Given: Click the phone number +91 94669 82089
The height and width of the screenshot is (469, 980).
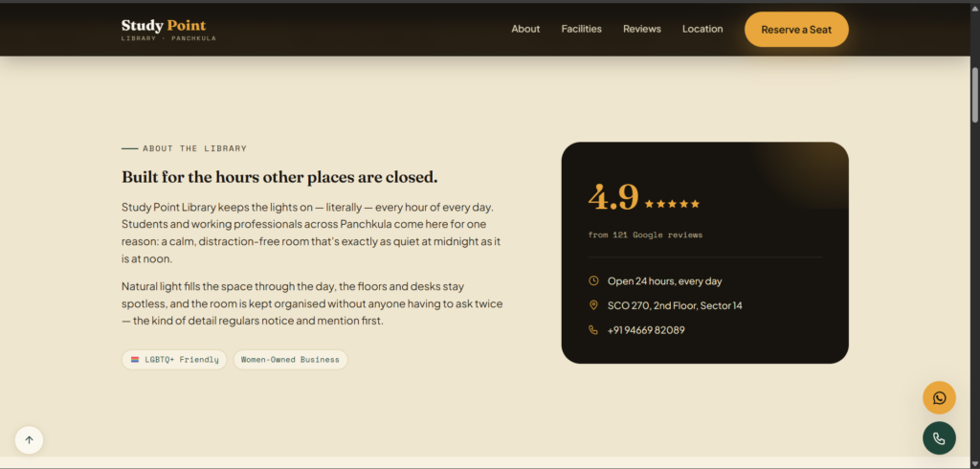Looking at the screenshot, I should click(x=646, y=330).
